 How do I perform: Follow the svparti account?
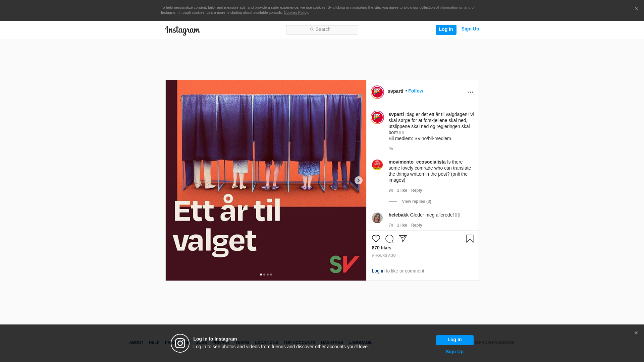click(x=415, y=91)
